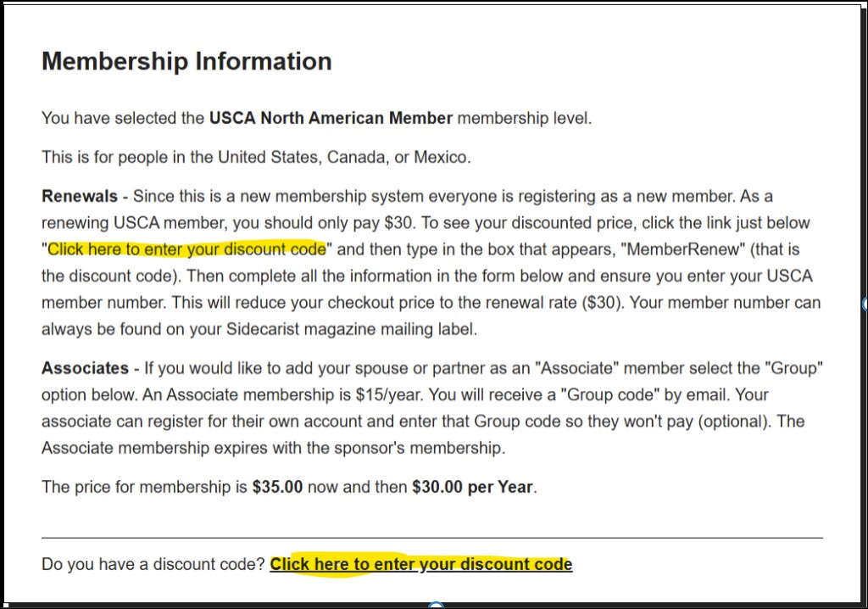Image resolution: width=868 pixels, height=609 pixels.
Task: Click the resize handle on the bottom edge
Action: click(435, 606)
